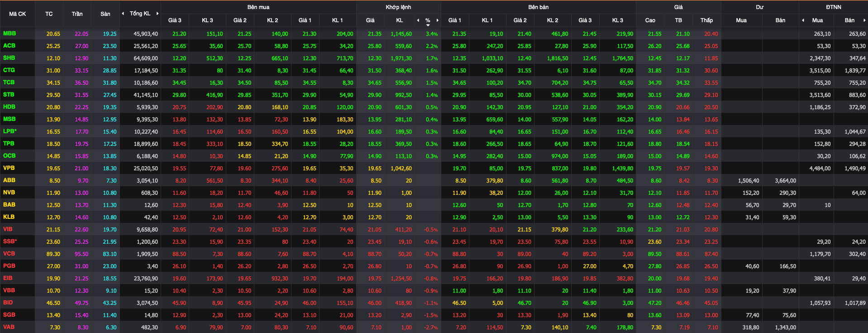The width and height of the screenshot is (868, 333).
Task: Click VPB foreign buy value 4,484,00
Action: [x=820, y=169]
